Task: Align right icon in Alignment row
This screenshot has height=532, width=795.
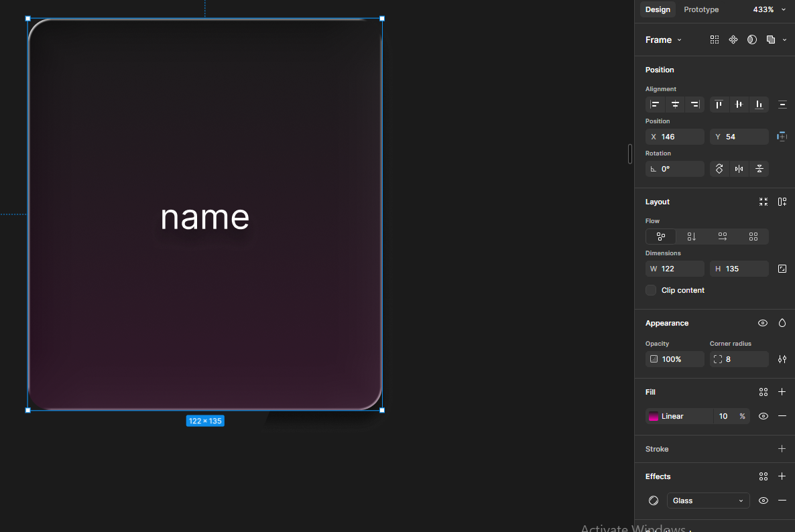Action: coord(695,105)
